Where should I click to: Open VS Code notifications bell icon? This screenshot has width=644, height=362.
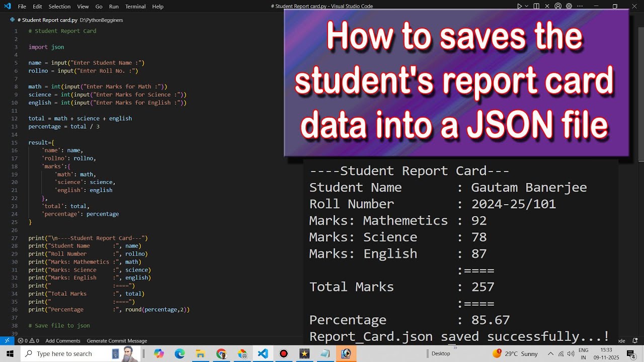[x=636, y=340]
